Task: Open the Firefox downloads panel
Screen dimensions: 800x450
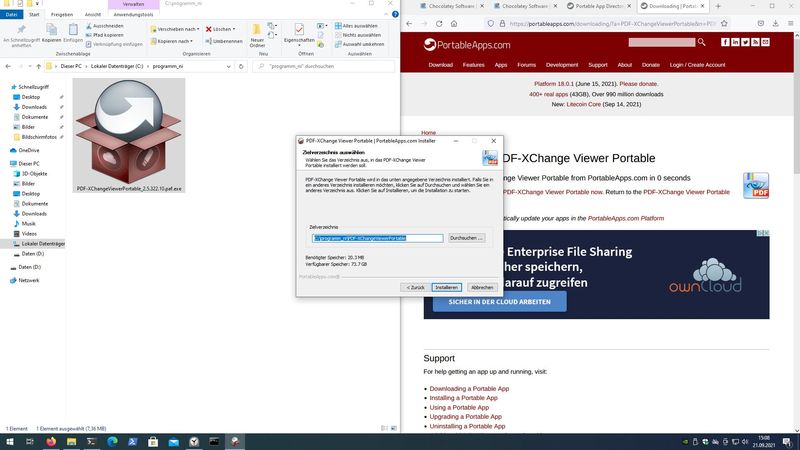Action: (776, 23)
